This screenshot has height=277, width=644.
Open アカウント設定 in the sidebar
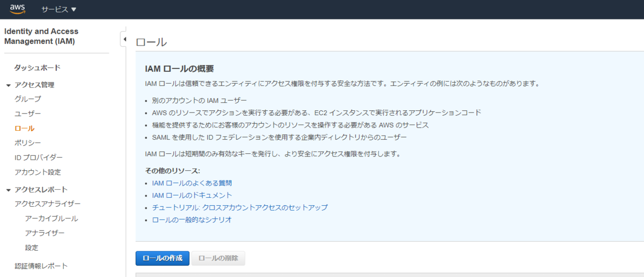point(38,172)
